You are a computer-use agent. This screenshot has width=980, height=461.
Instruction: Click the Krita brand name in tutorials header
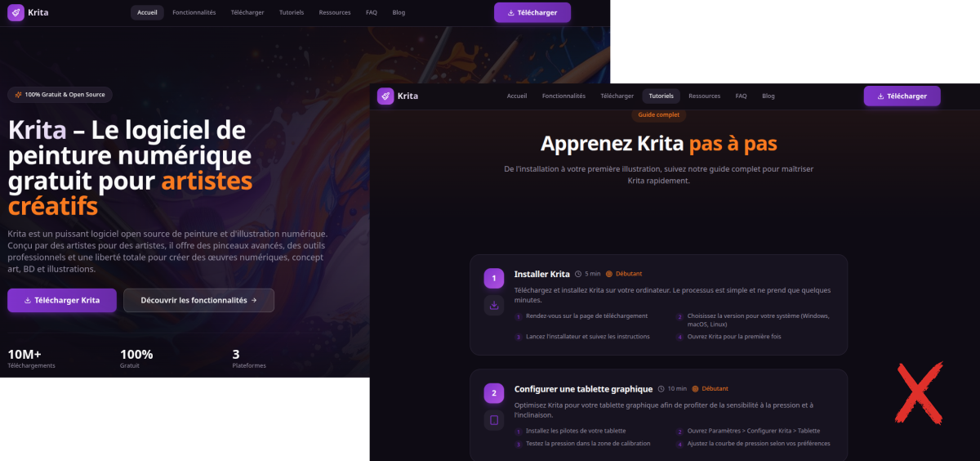coord(408,96)
